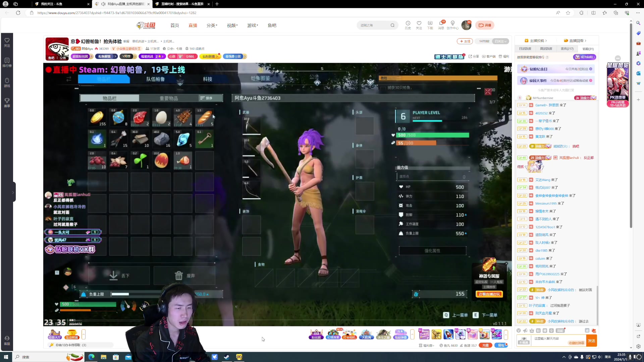The width and height of the screenshot is (644, 362).
Task: Mute the audio on the playing browser tab
Action: point(103,4)
